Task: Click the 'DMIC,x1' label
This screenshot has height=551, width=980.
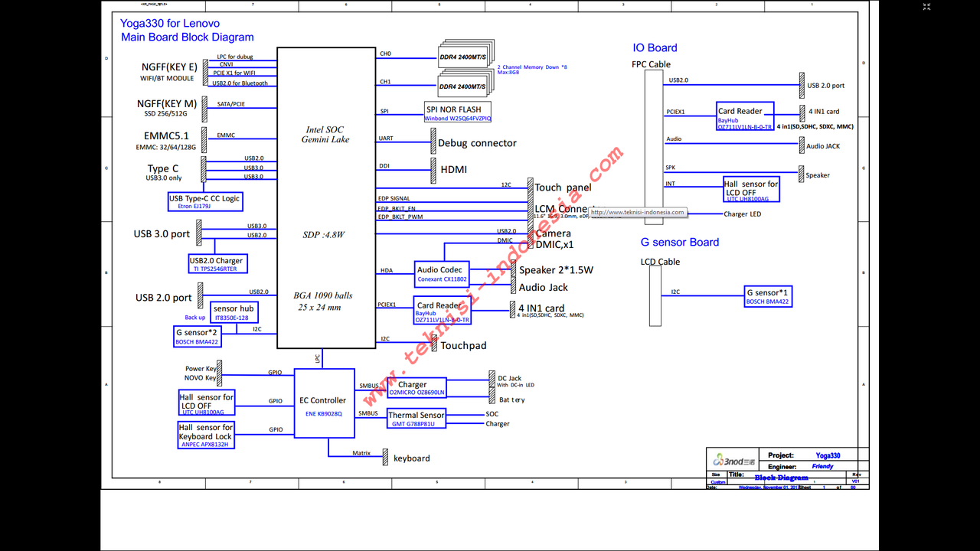Action: [x=554, y=245]
